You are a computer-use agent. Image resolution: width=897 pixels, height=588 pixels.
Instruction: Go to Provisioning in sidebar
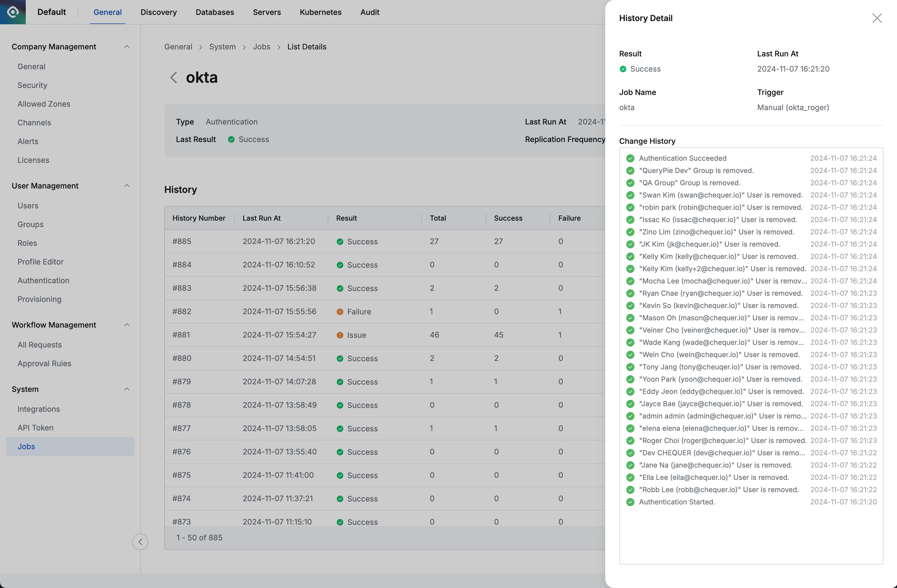click(39, 299)
